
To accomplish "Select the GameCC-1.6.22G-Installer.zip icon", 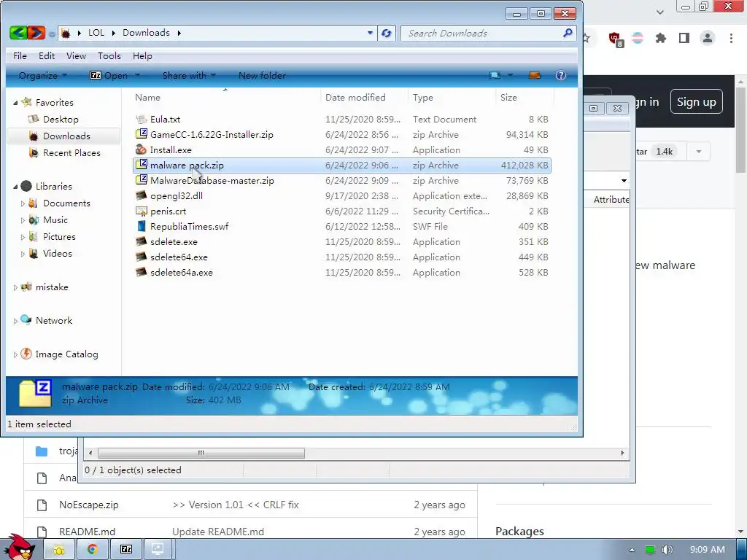I will [141, 134].
